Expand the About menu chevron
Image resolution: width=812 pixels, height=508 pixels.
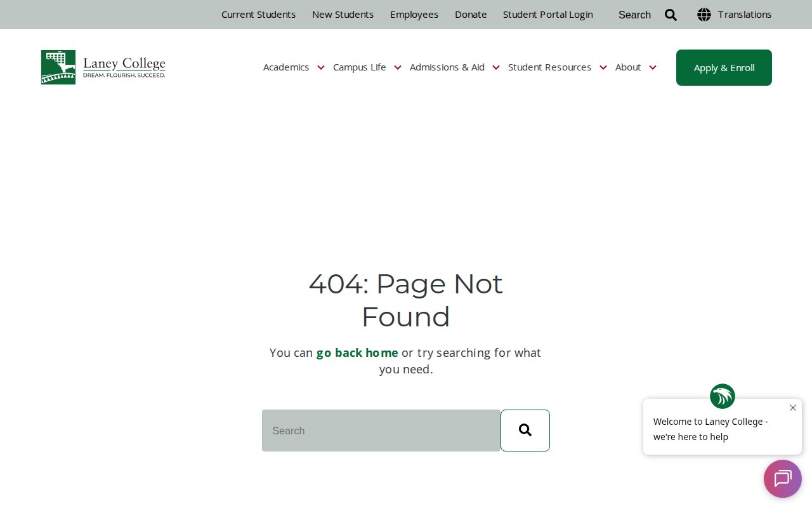tap(653, 67)
